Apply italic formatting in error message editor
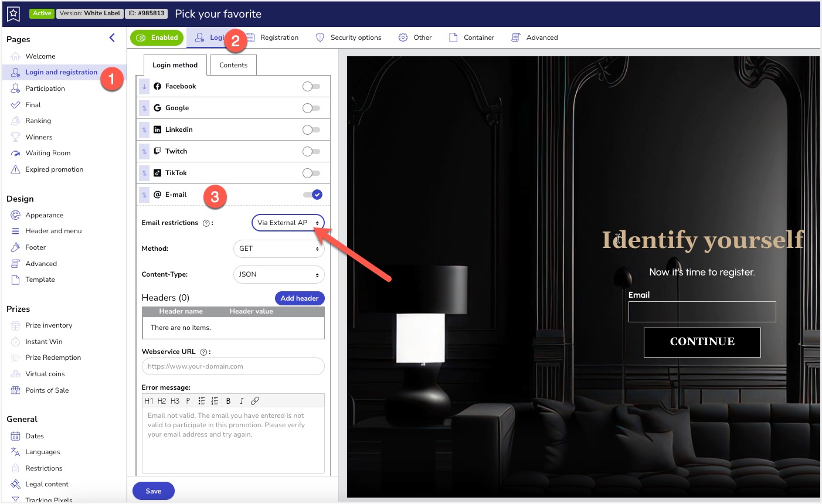Image resolution: width=822 pixels, height=504 pixels. [x=241, y=401]
